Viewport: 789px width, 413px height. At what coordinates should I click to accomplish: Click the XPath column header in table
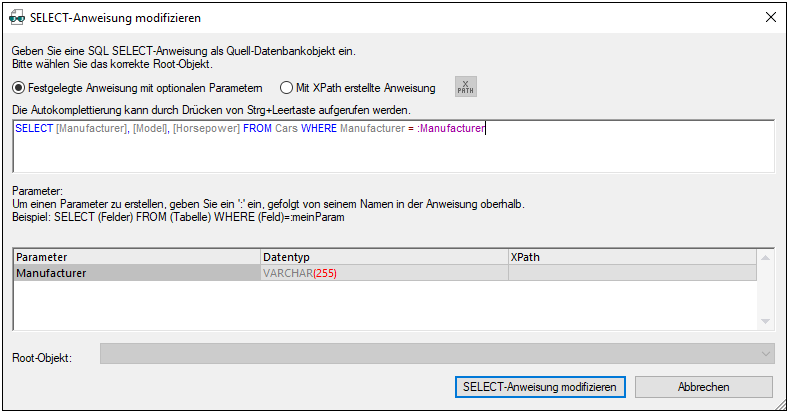coord(631,257)
